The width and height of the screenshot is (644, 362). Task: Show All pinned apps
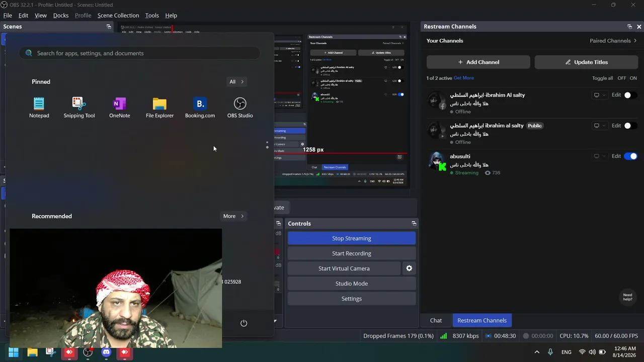click(236, 81)
